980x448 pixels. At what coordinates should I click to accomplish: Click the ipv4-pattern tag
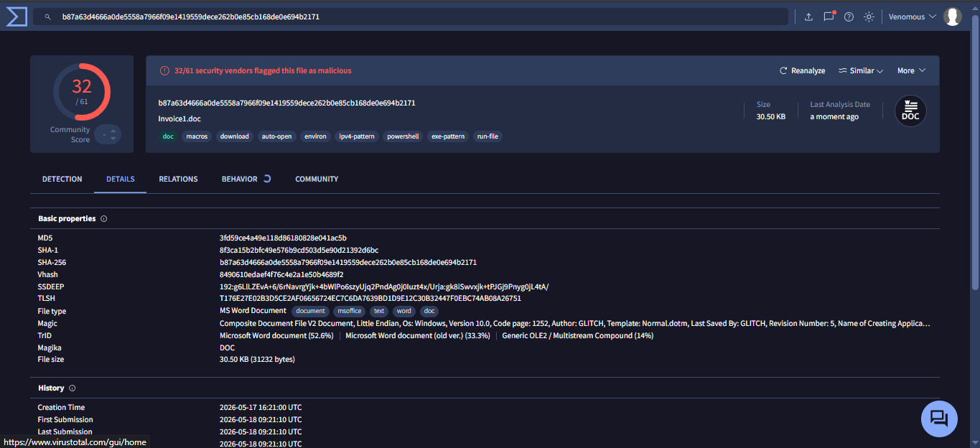pos(357,136)
